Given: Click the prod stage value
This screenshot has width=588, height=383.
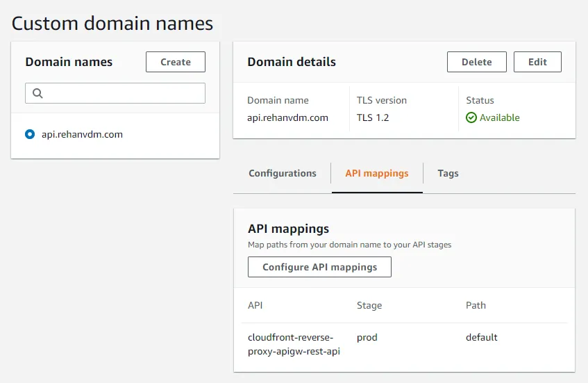Looking at the screenshot, I should 367,337.
